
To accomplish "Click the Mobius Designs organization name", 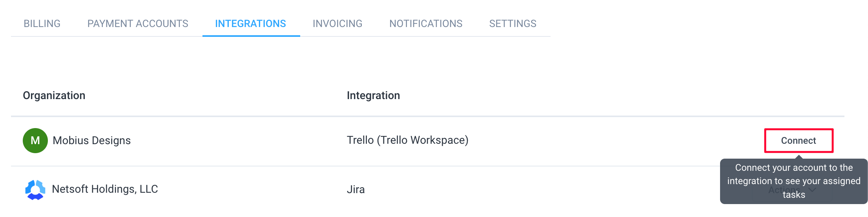I will coord(91,141).
